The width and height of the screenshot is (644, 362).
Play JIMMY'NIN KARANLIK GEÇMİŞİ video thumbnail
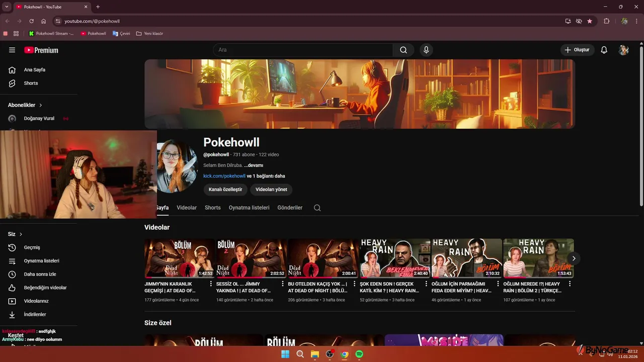[x=180, y=258]
